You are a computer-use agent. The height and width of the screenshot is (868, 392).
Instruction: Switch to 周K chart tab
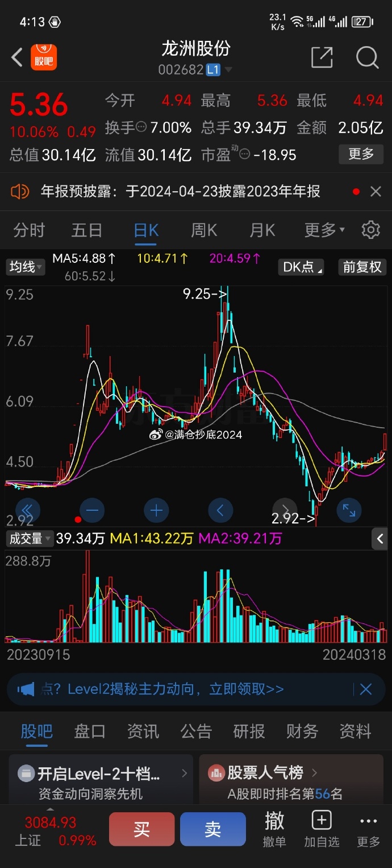tap(204, 230)
